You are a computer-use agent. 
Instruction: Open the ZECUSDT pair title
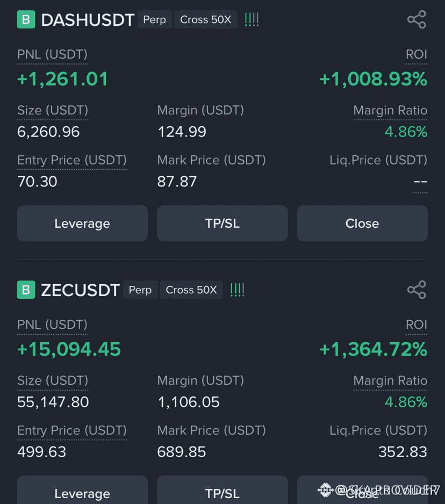tap(80, 290)
